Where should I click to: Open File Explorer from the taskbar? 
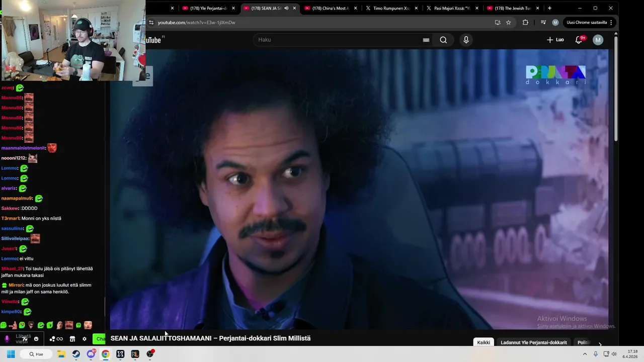point(61,354)
